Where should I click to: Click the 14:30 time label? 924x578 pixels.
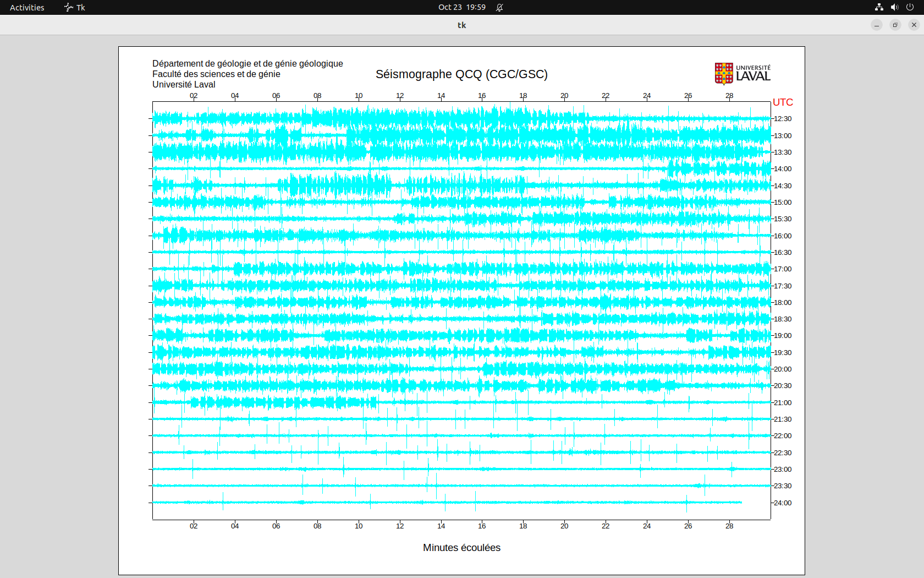tap(783, 186)
